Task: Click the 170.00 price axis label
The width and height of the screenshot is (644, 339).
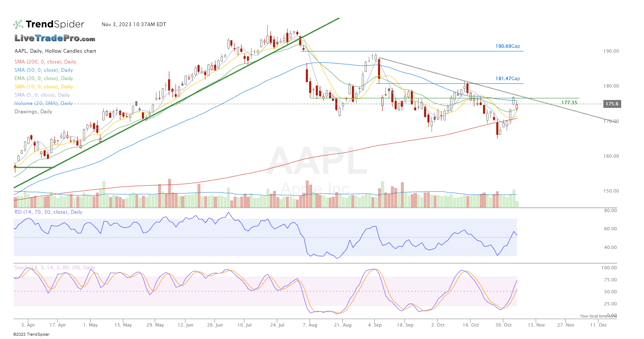Action: 611,121
